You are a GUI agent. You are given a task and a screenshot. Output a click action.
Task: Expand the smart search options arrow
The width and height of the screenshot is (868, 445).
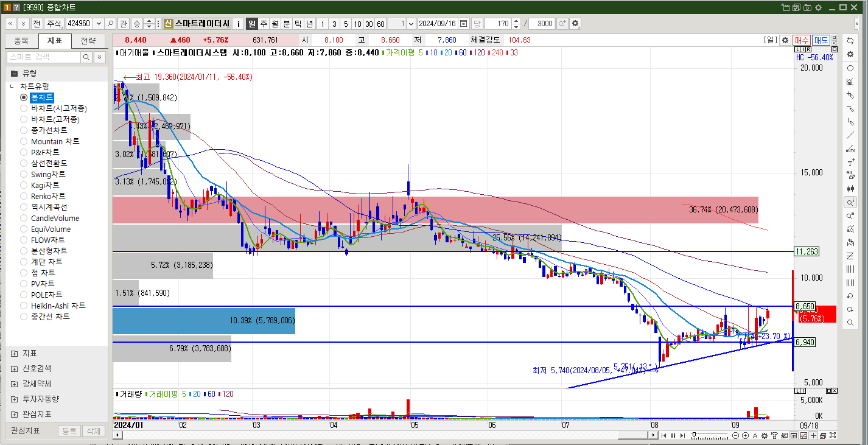[x=99, y=57]
